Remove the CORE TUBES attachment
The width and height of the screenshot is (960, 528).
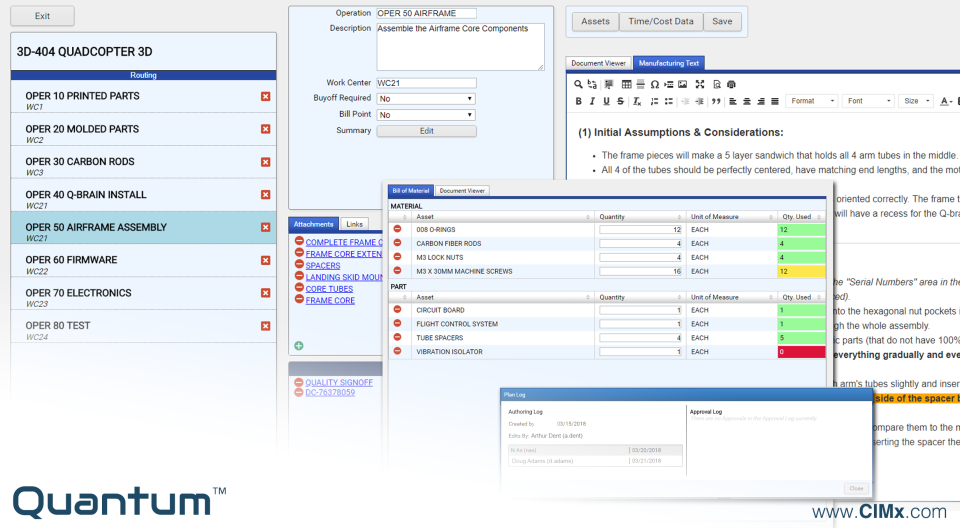[x=299, y=287]
